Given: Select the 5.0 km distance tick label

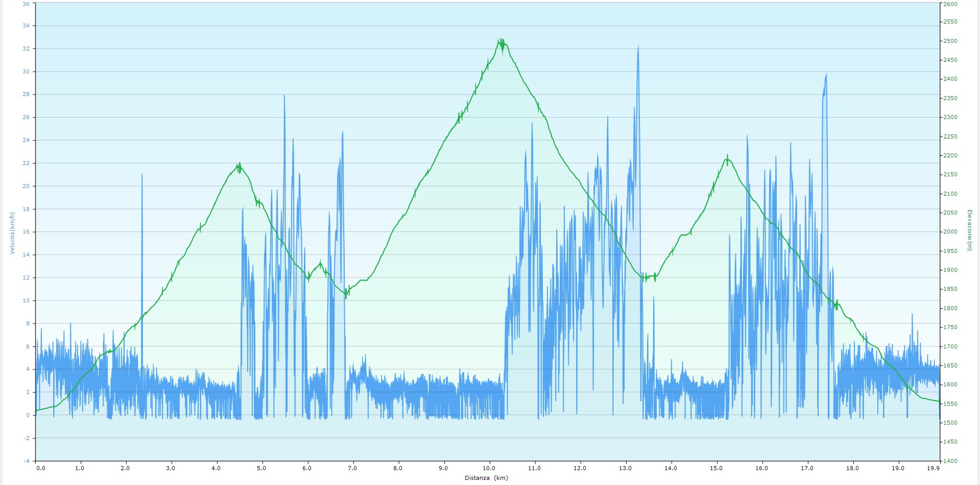Looking at the screenshot, I should coord(261,468).
